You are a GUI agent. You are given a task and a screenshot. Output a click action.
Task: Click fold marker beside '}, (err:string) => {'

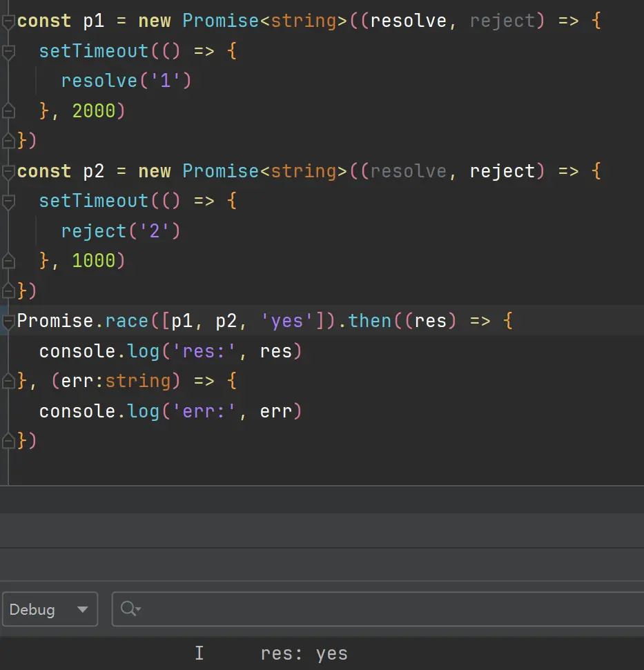[8, 381]
